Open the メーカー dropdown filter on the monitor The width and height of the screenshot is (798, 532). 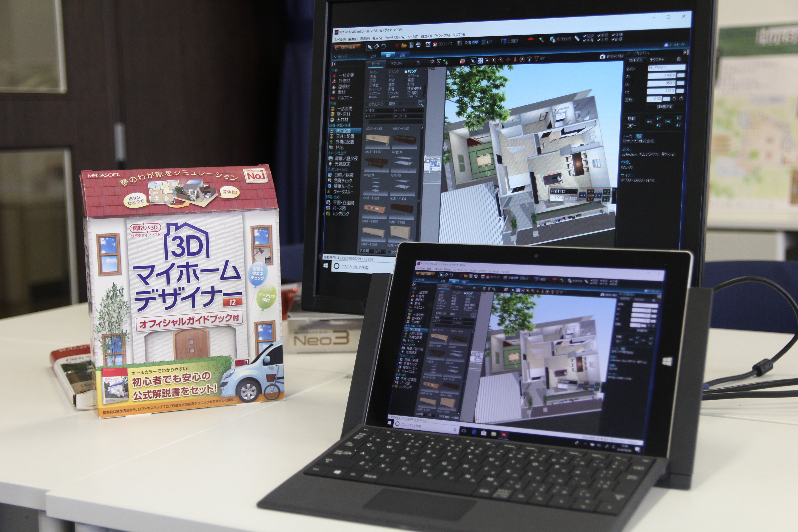409,110
